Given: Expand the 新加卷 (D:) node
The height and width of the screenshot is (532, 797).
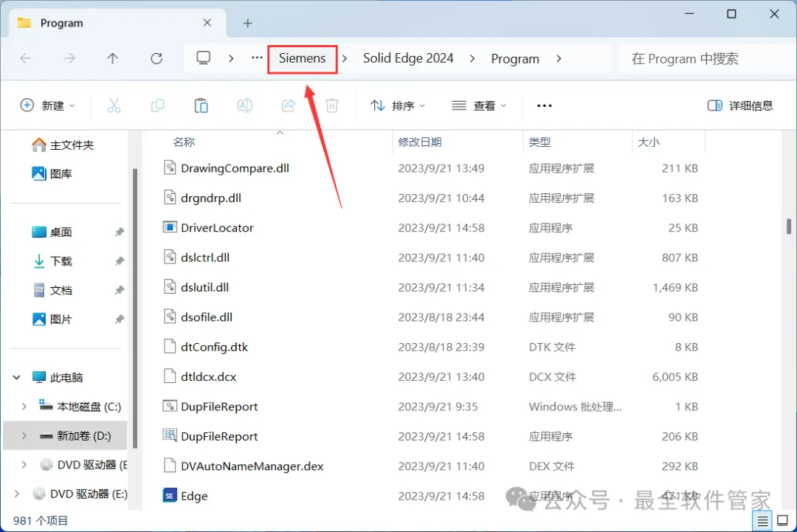Looking at the screenshot, I should click(x=24, y=435).
